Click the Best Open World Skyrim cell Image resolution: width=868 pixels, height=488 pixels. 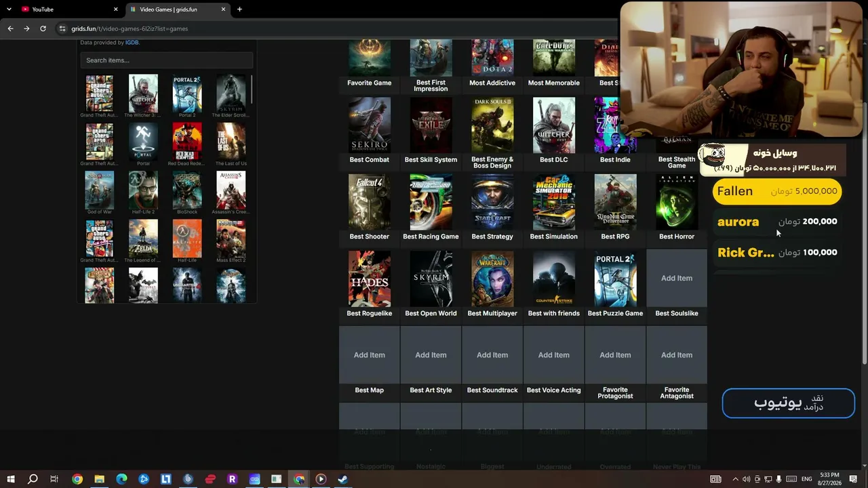click(x=431, y=279)
